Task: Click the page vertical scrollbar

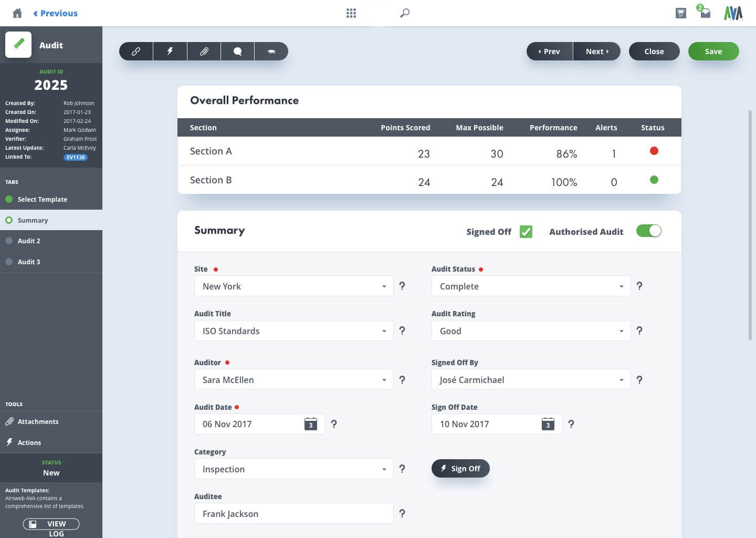Action: (x=751, y=226)
